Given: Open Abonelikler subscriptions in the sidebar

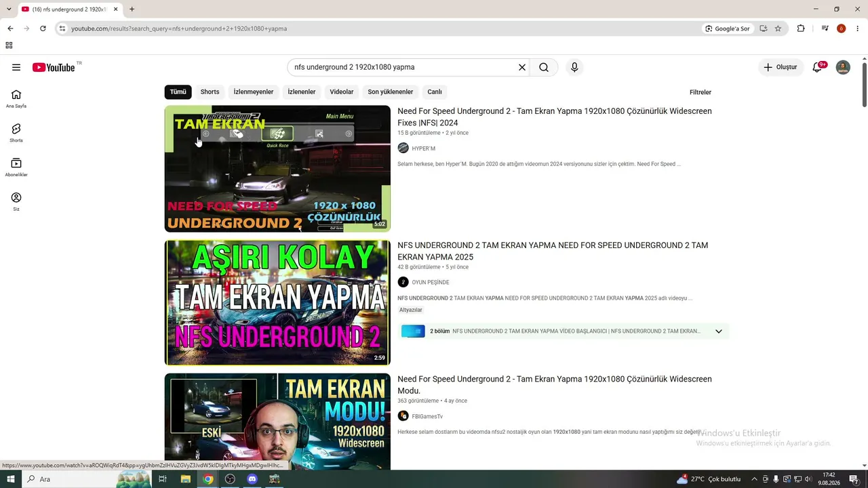Looking at the screenshot, I should click(x=16, y=167).
